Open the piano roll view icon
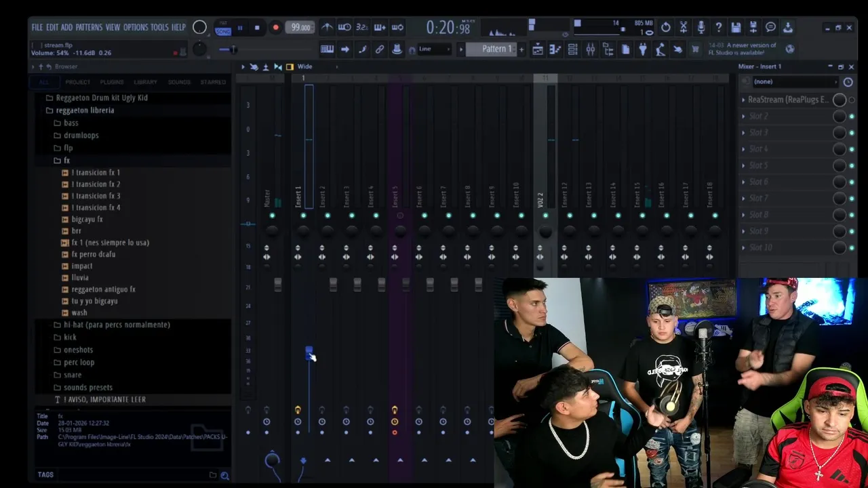The image size is (868, 488). [555, 49]
